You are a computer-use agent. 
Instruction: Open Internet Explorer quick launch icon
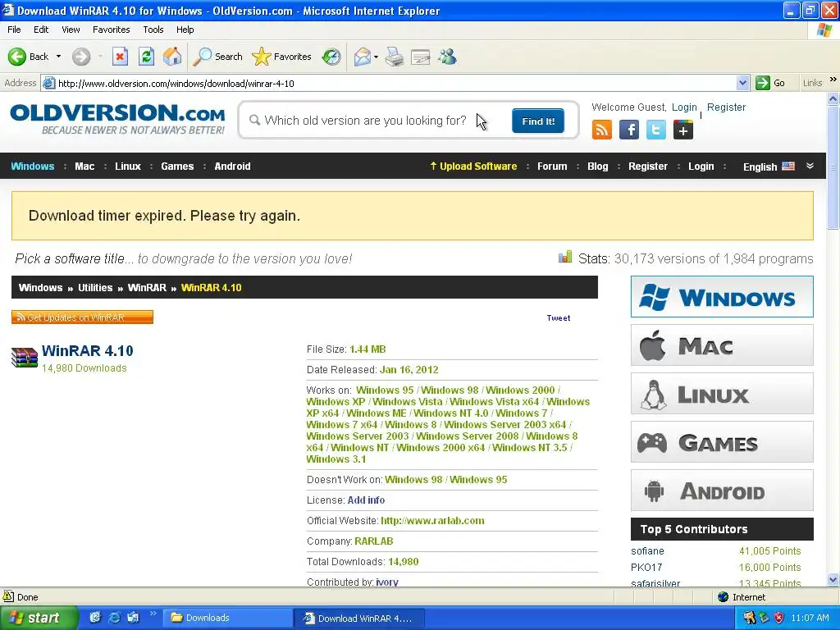(x=114, y=618)
